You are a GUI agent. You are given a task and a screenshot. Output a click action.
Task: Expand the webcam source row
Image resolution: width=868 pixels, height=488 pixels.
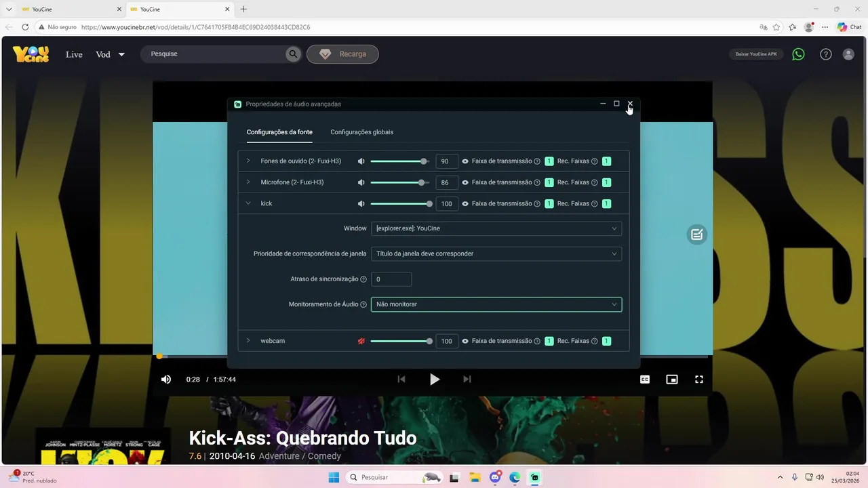pos(248,341)
